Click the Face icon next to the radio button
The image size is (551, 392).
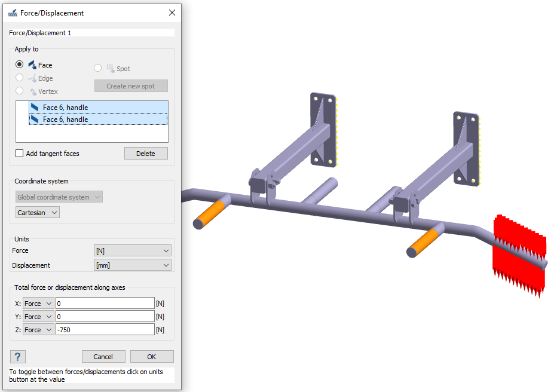pyautogui.click(x=32, y=65)
